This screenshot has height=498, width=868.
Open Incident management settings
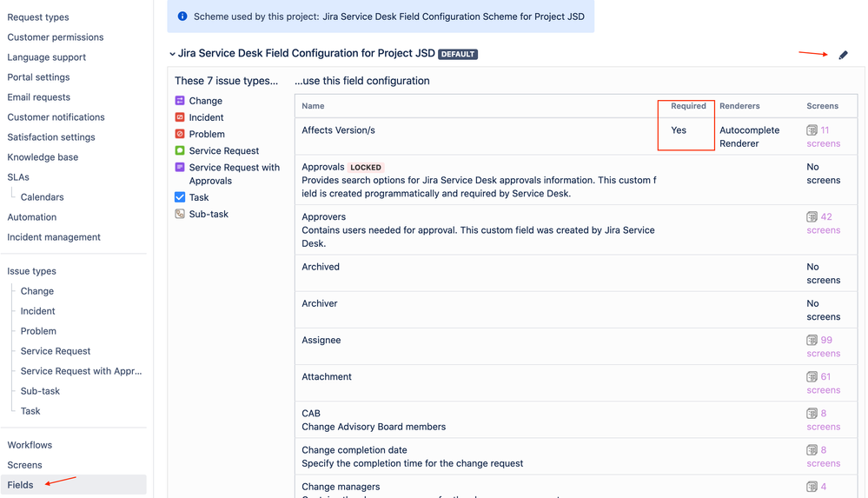point(54,236)
